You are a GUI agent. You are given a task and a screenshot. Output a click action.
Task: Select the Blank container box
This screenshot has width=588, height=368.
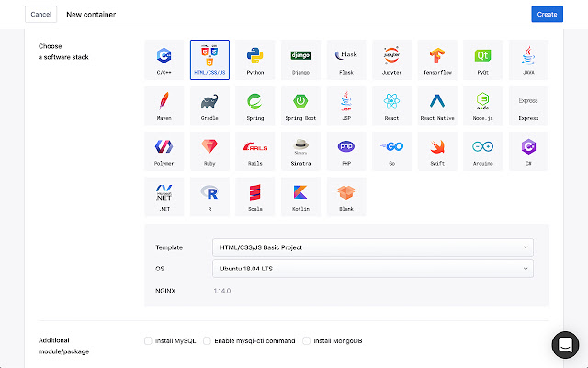point(346,197)
